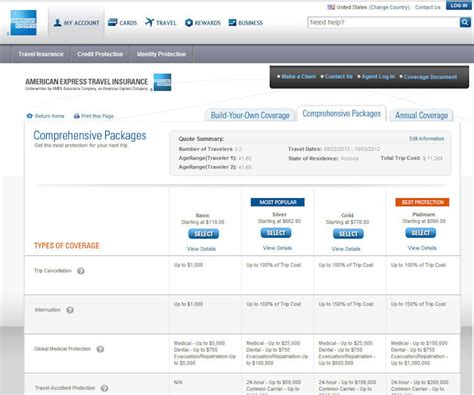Click the Travel airplane icon
The image size is (474, 395).
(x=149, y=22)
